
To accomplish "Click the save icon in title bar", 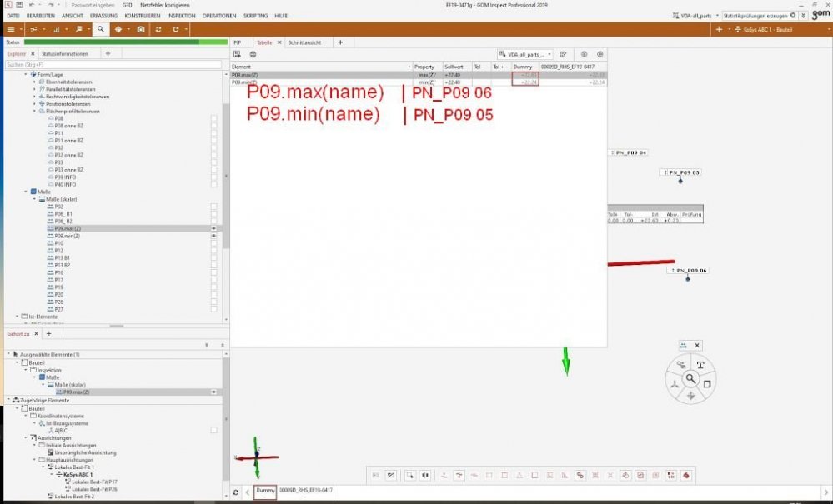I will pyautogui.click(x=18, y=5).
